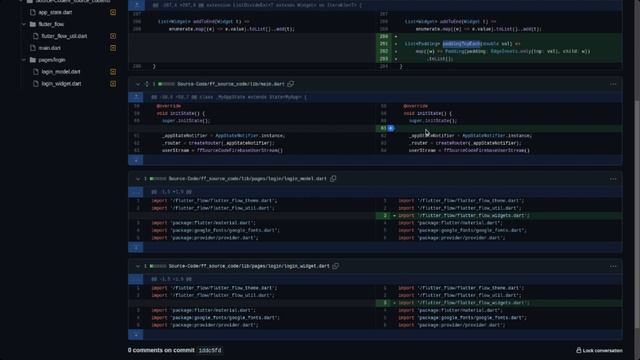Open app_state.dart in the file tree
Image resolution: width=640 pixels, height=360 pixels.
pyautogui.click(x=55, y=12)
